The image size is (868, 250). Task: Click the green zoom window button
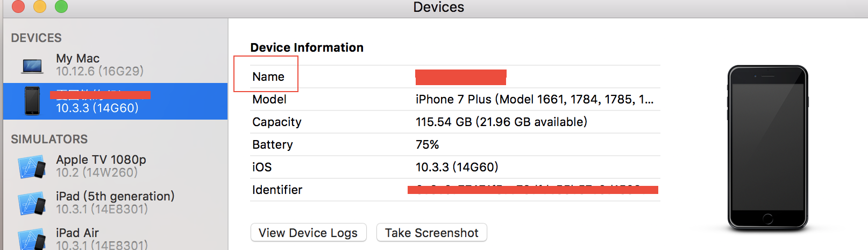coord(61,6)
